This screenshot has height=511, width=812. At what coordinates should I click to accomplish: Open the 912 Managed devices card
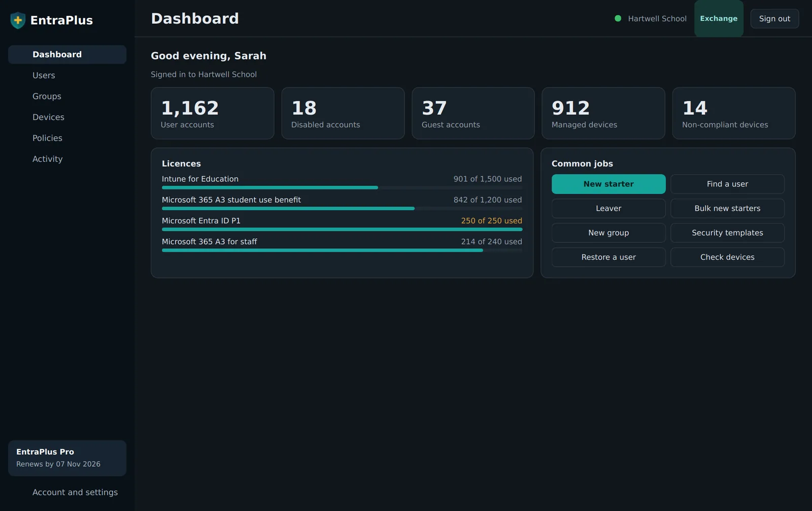(603, 113)
